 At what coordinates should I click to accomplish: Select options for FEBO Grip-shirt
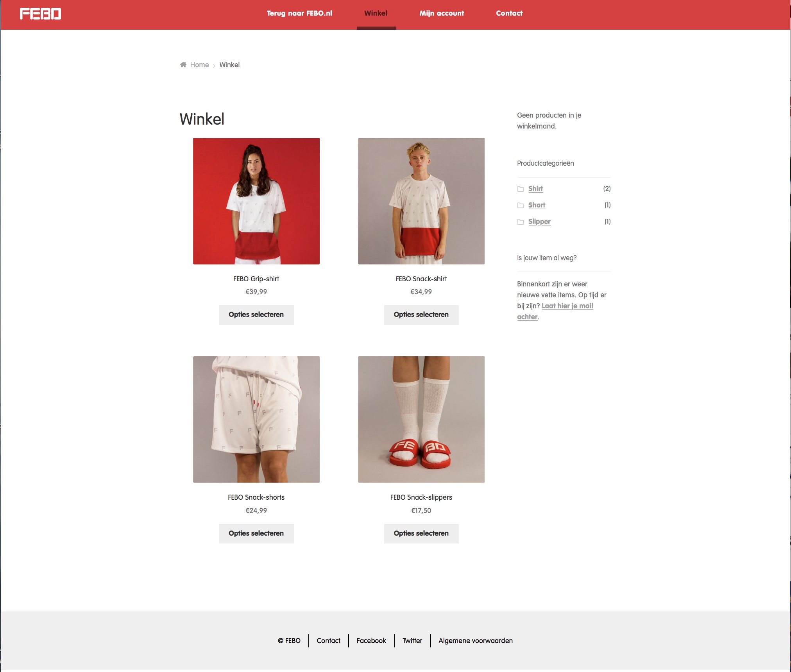point(256,315)
